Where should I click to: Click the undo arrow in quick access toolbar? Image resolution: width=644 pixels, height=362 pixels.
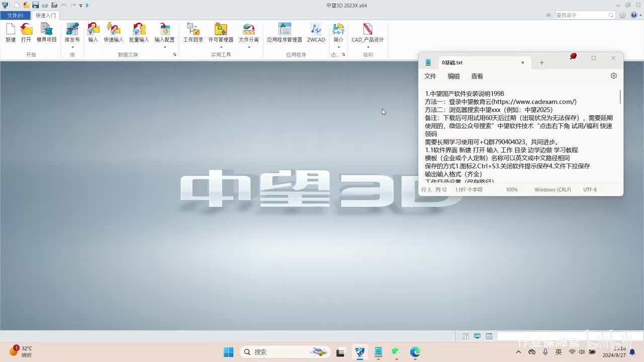click(64, 5)
